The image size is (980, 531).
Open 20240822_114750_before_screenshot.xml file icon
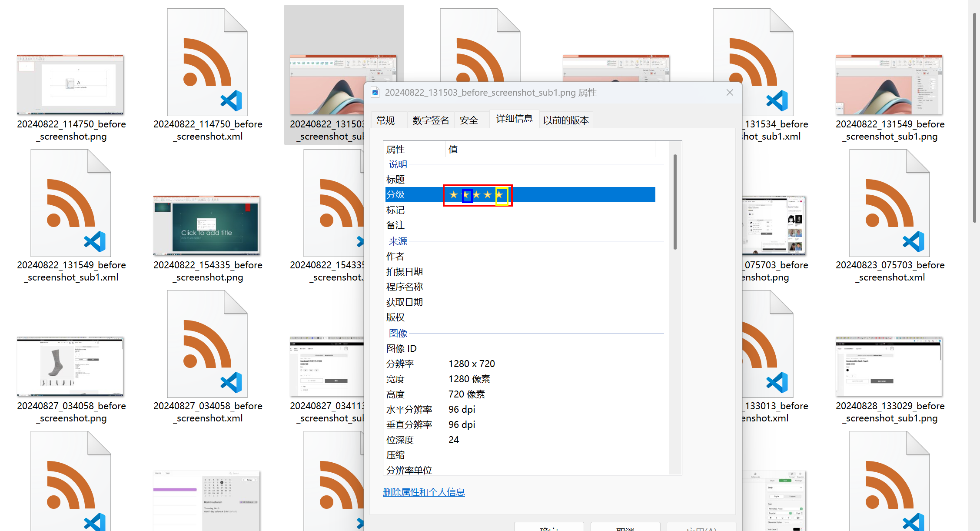[x=207, y=62]
